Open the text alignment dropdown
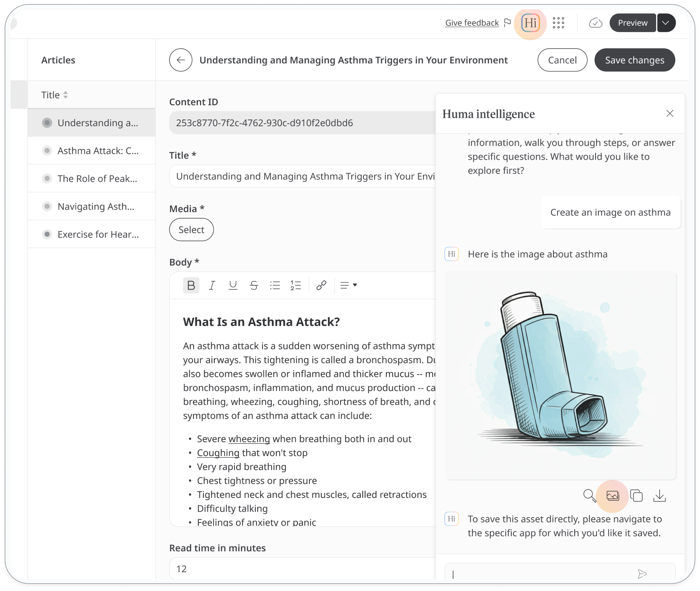The width and height of the screenshot is (700, 591). pyautogui.click(x=349, y=285)
